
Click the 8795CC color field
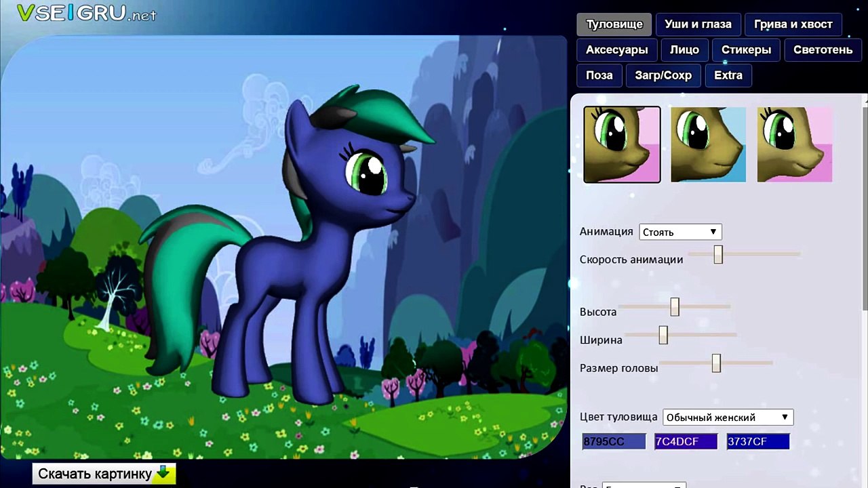[x=614, y=442]
